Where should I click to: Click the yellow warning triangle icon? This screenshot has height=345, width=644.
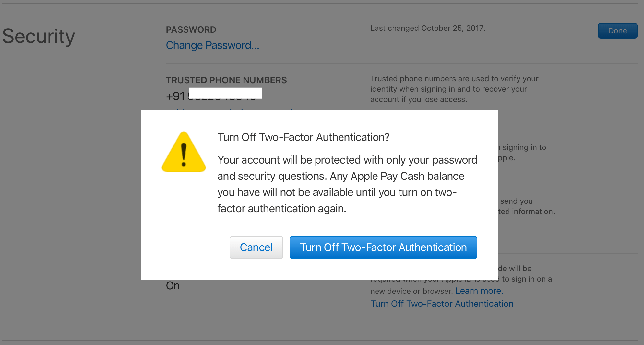click(184, 153)
